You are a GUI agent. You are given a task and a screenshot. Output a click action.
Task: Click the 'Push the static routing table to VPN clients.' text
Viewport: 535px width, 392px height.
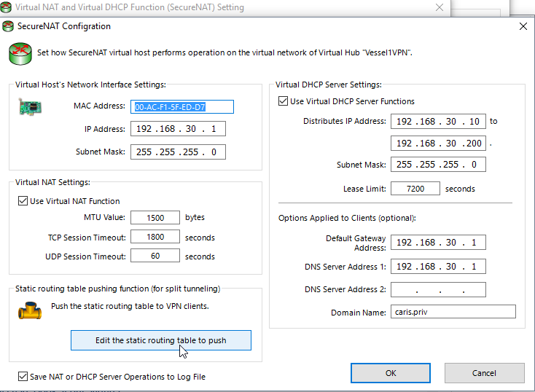130,306
